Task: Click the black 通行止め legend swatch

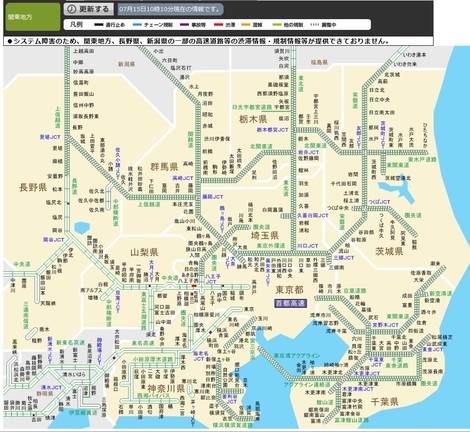Action: pyautogui.click(x=99, y=25)
